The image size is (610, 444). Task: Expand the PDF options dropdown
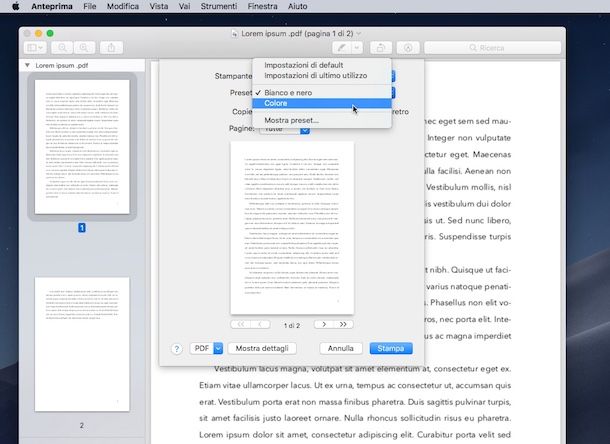tap(217, 349)
